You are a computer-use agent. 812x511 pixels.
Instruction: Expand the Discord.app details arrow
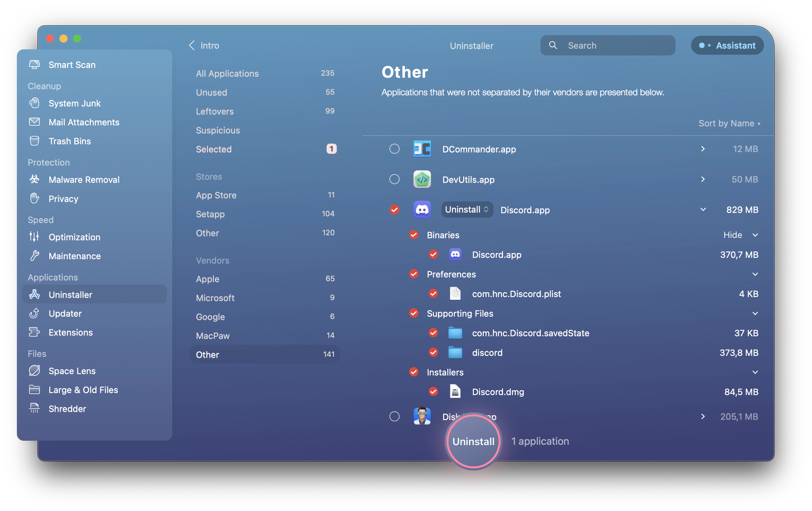click(701, 209)
